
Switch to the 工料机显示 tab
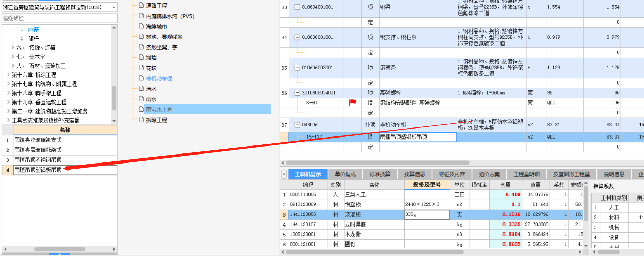tap(308, 174)
